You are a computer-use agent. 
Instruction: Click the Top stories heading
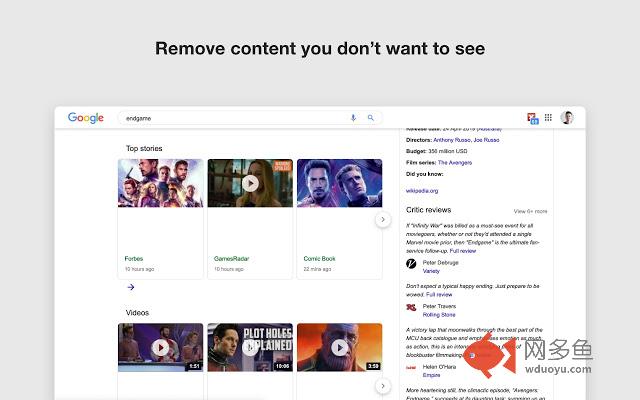tap(144, 148)
